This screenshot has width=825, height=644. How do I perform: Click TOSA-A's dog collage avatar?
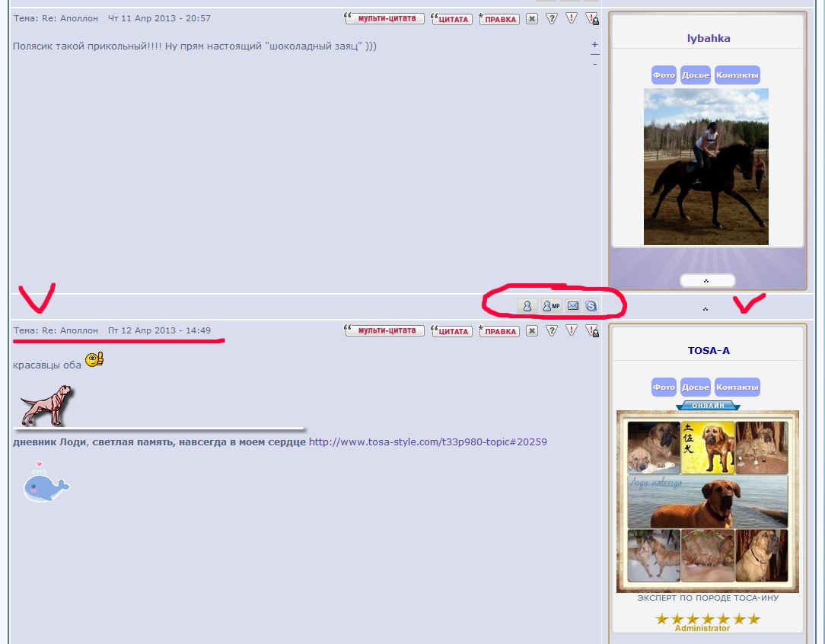coord(708,502)
